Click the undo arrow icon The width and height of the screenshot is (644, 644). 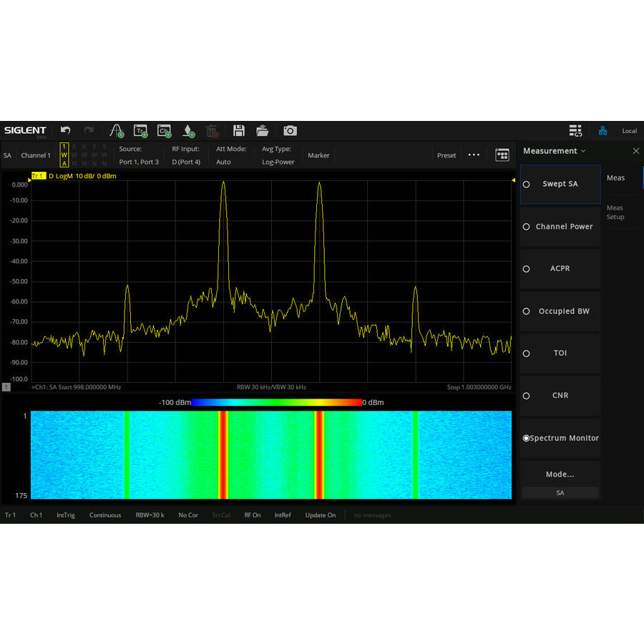[65, 131]
